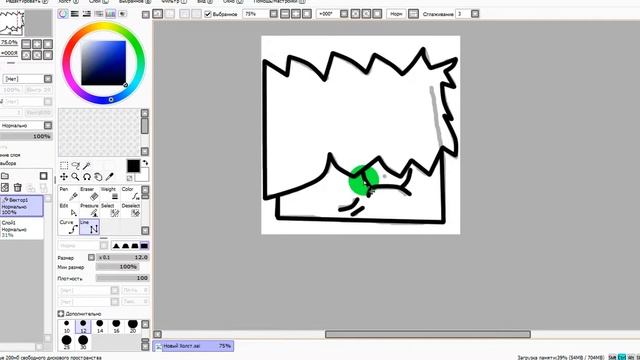Select the Слой1 layer
This screenshot has height=360, width=640.
[x=22, y=229]
